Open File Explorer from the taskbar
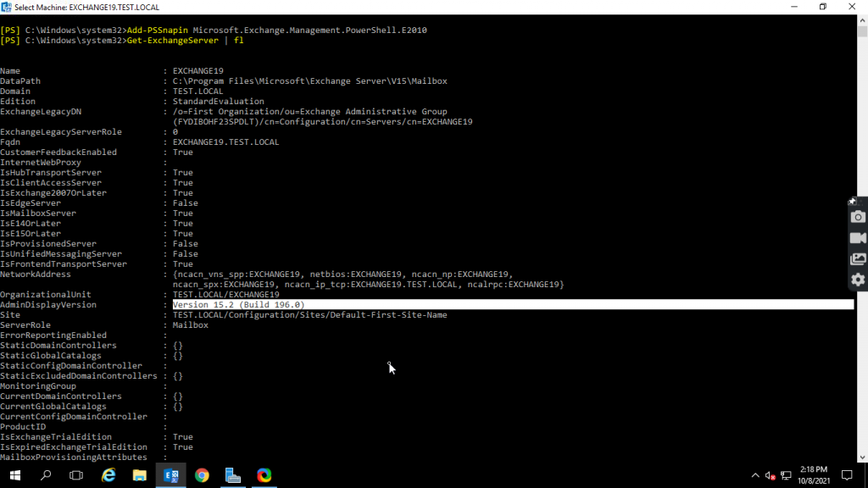Image resolution: width=868 pixels, height=488 pixels. pyautogui.click(x=140, y=475)
